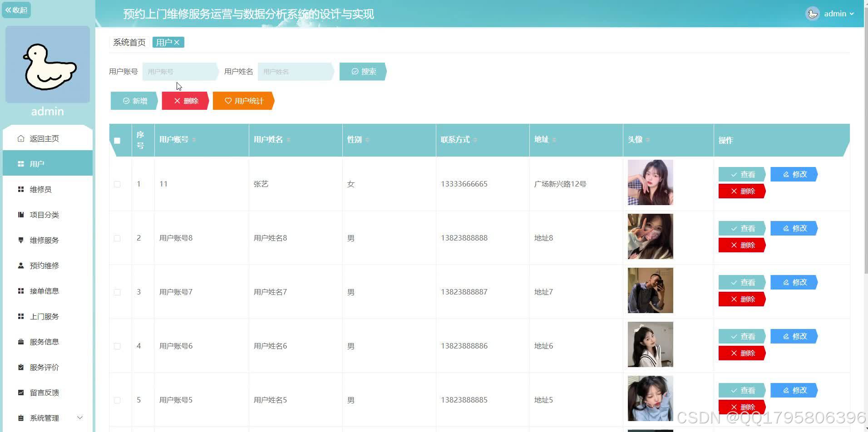Edit 用户账号7 with 修改
Viewport: 868px width, 432px height.
click(794, 282)
